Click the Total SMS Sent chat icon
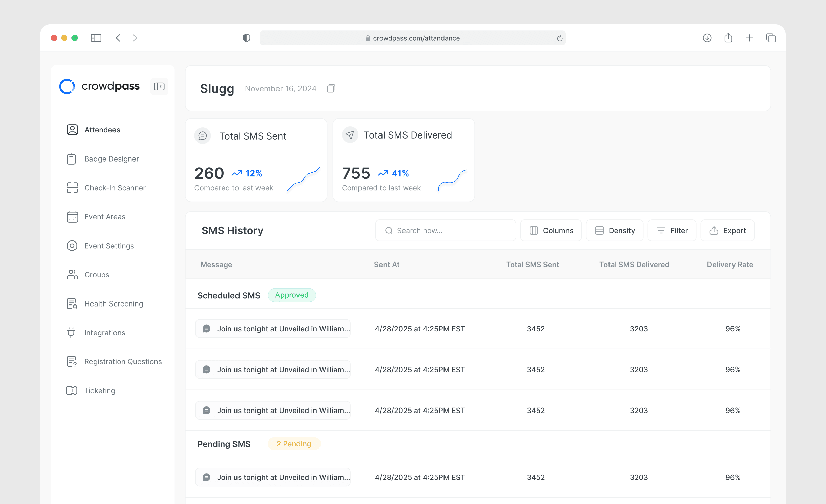The image size is (826, 504). pos(203,136)
